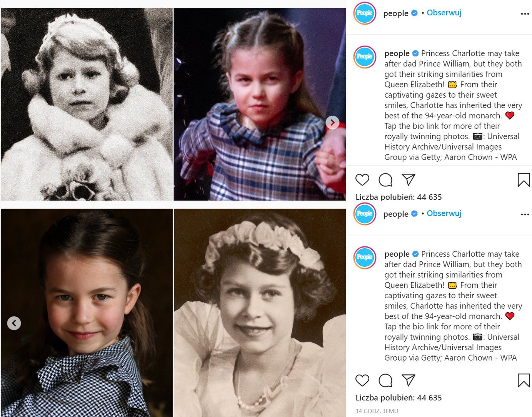Like the bottom post with heart icon
Viewport: 532px width, 417px height.
(x=362, y=380)
